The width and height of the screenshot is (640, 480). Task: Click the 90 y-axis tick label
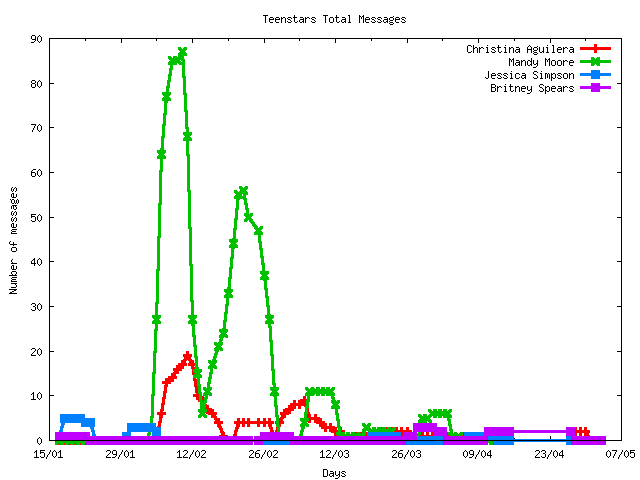click(x=36, y=39)
